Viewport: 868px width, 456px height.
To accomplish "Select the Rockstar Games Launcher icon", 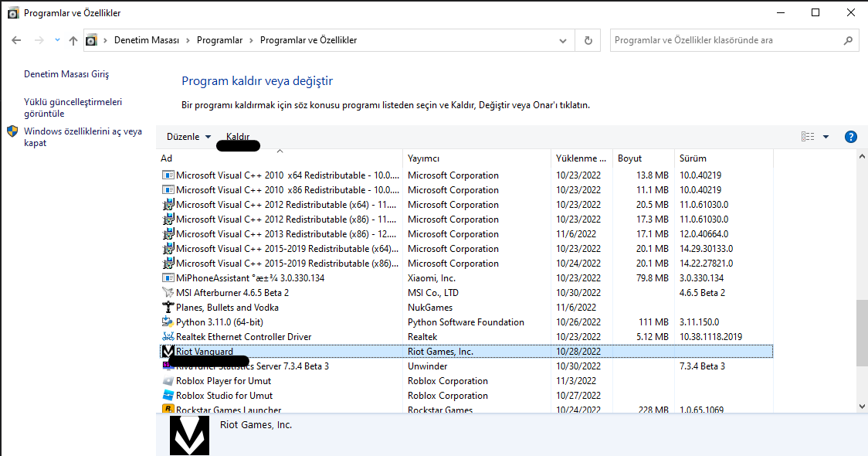I will tap(168, 409).
